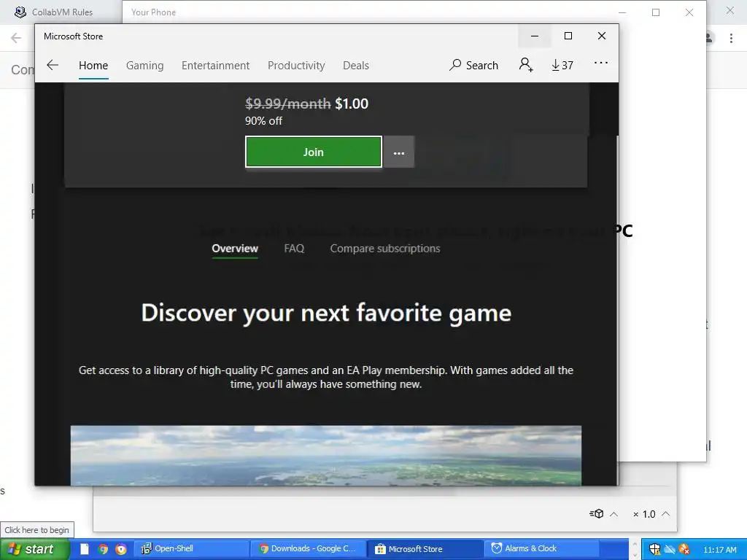Click the taskbar scroll up arrow
Screen dimensions: 747x560
tap(635, 544)
